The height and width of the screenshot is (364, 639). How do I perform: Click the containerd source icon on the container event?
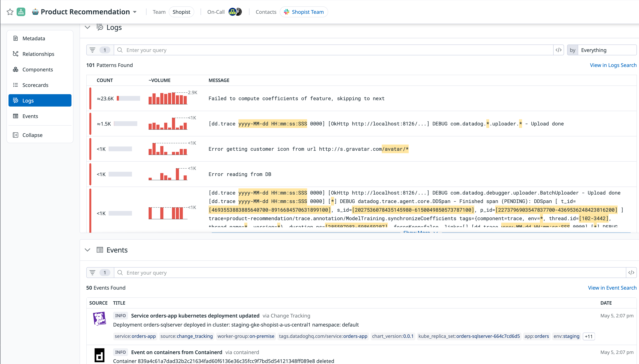tap(99, 355)
